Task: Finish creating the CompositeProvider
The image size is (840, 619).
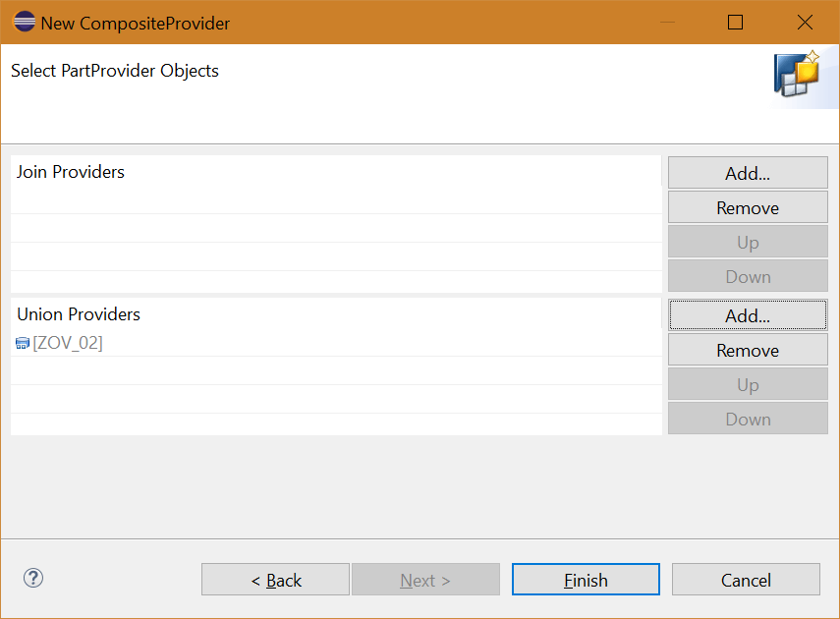Action: coord(586,580)
